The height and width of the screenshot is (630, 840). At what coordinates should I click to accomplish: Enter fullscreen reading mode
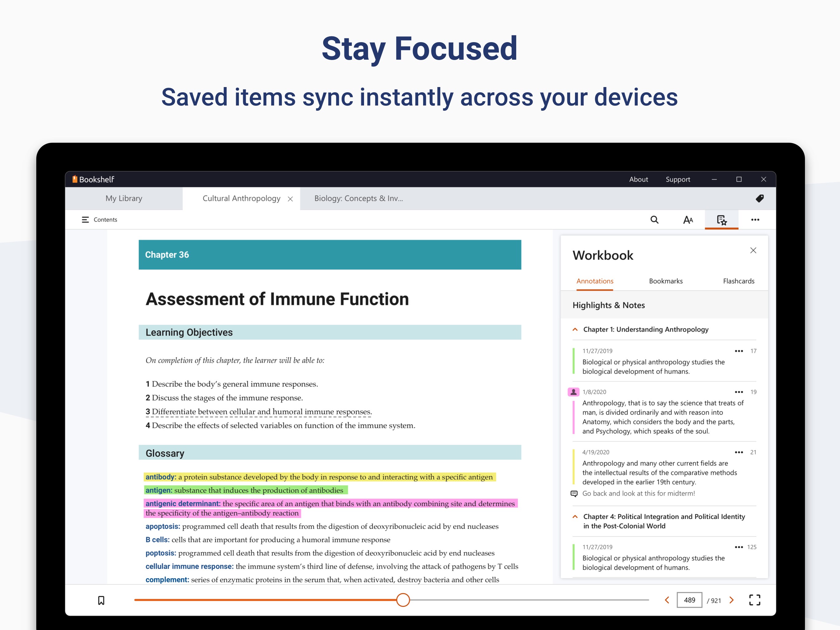[755, 600]
